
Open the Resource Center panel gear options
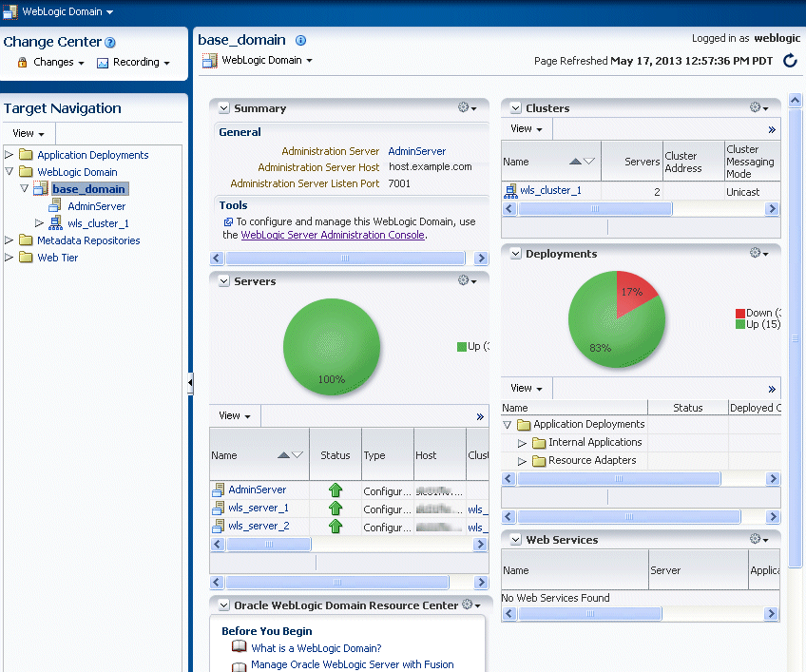(x=470, y=605)
